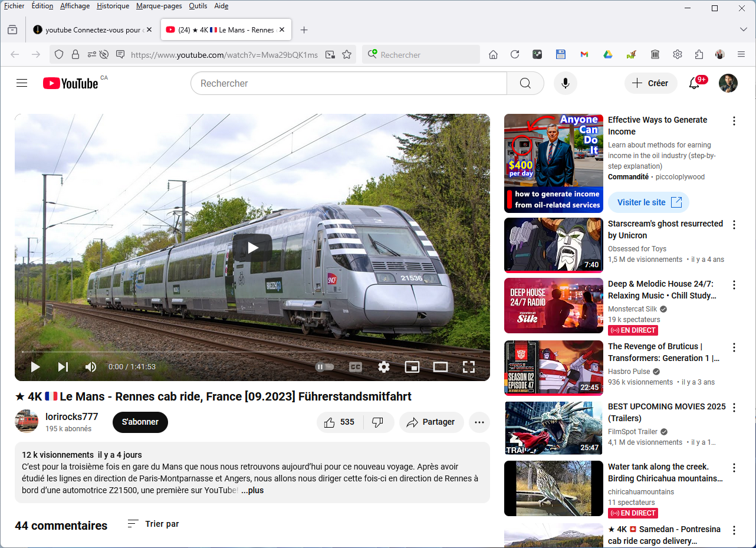The image size is (756, 548).
Task: Toggle the autoplay switch in player
Action: click(x=325, y=367)
